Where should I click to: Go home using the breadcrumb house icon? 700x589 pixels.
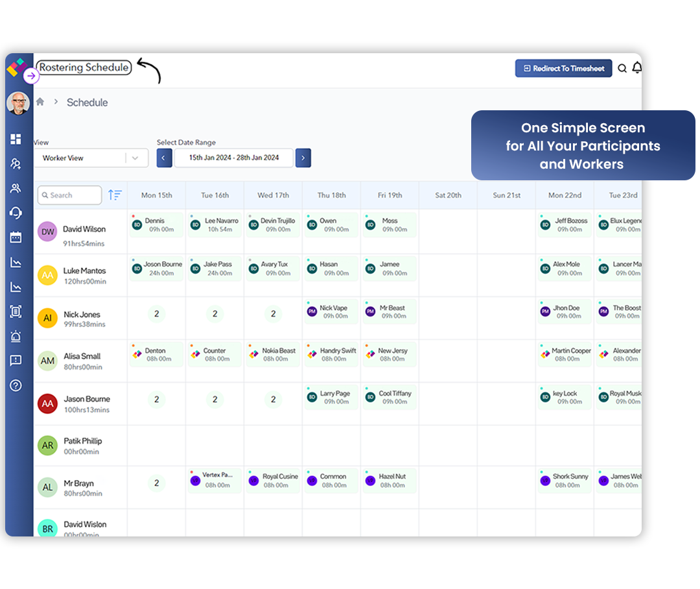click(x=39, y=102)
